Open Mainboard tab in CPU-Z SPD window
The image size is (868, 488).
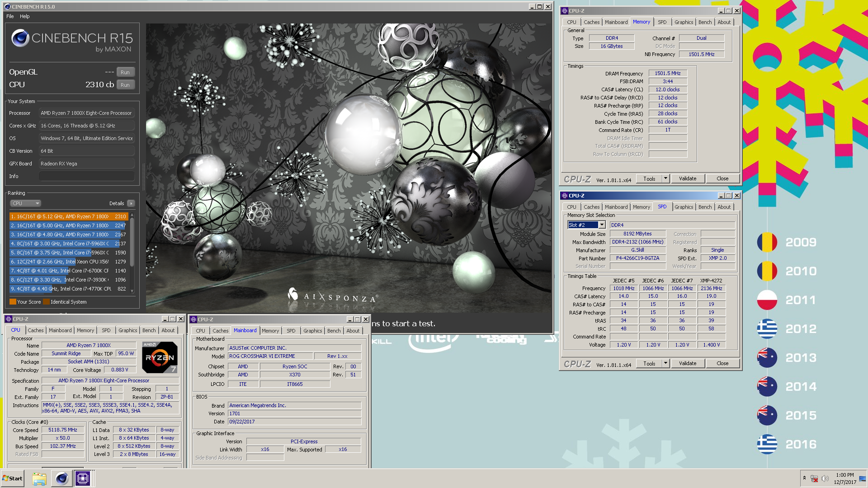(616, 207)
